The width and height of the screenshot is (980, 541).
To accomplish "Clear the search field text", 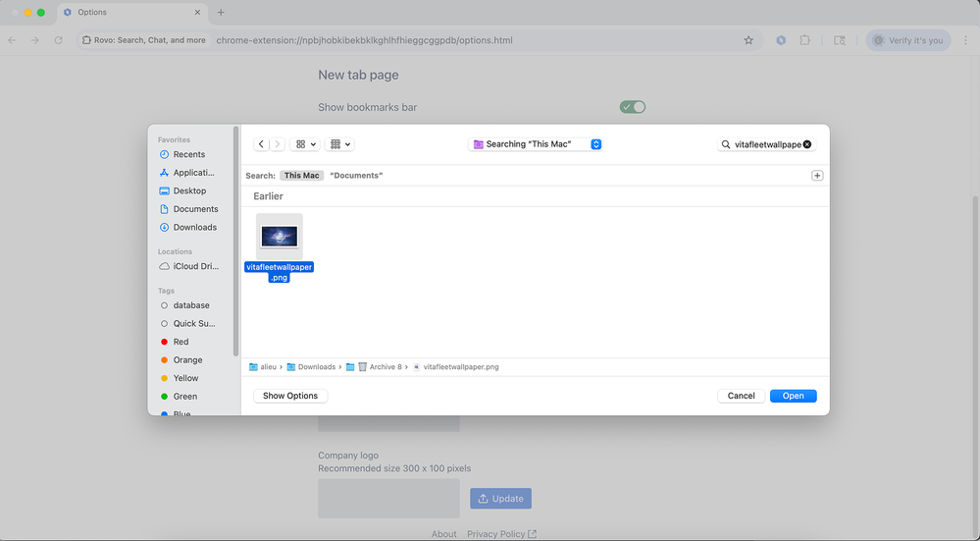I will [x=807, y=144].
